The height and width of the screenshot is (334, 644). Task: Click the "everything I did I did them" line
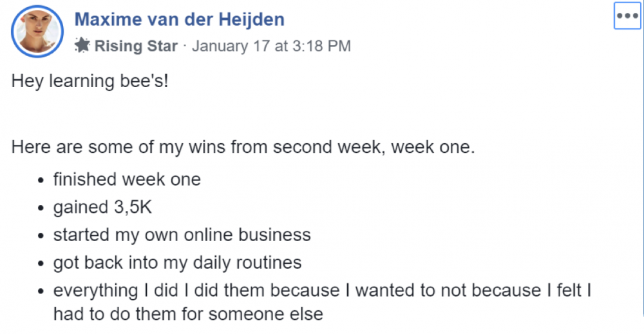322,290
